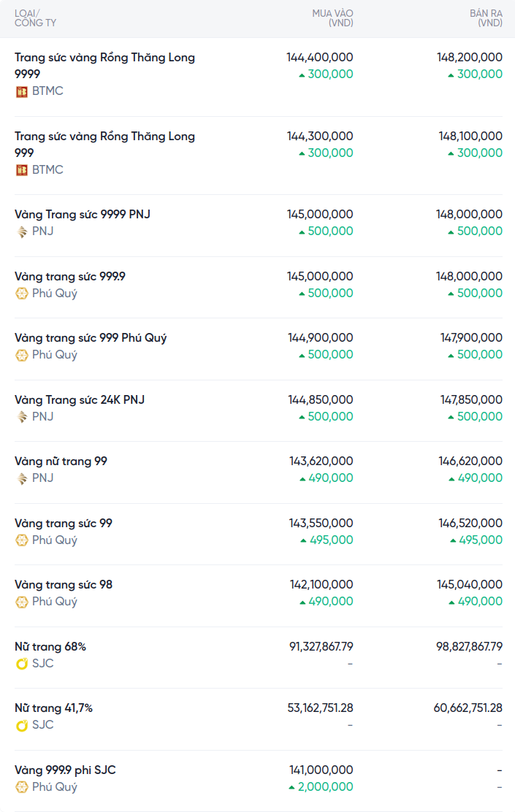This screenshot has width=515, height=812.
Task: Select the Vàng 999.9 phi SJC product name
Action: pos(65,770)
